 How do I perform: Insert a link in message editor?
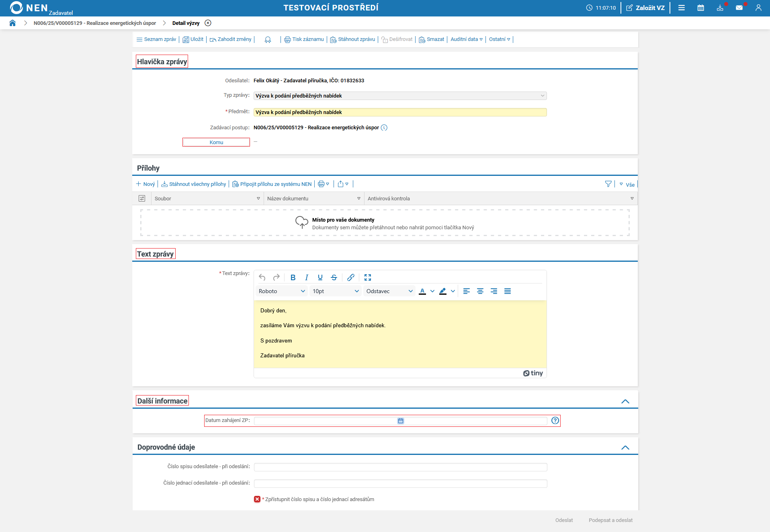click(x=350, y=277)
